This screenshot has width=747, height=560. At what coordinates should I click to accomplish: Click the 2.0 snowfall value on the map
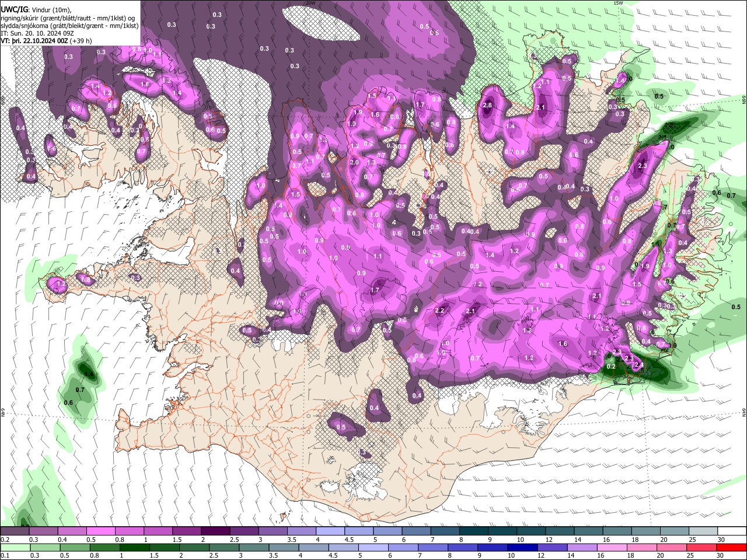(354, 163)
